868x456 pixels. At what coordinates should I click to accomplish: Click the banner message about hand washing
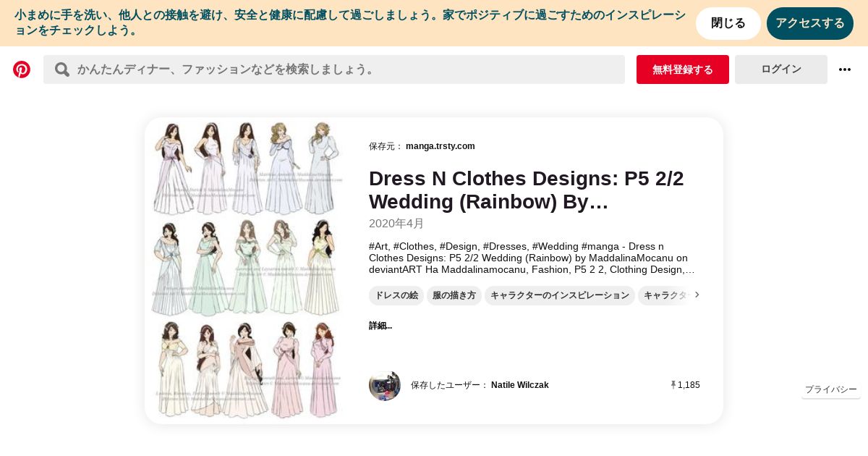(350, 23)
